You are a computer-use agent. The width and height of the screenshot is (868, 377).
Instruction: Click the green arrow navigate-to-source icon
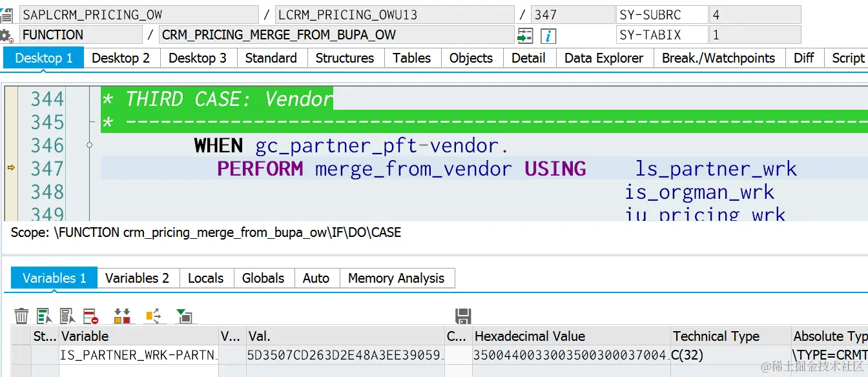[525, 36]
